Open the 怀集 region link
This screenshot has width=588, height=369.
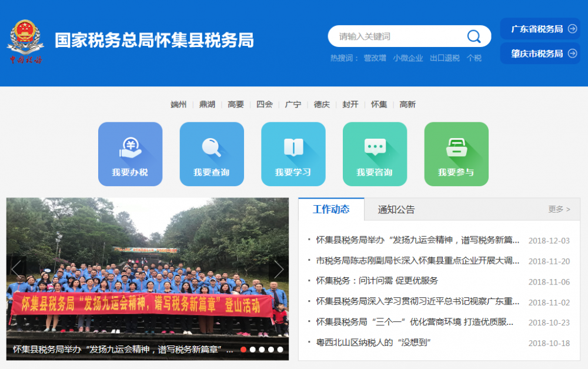tap(379, 104)
